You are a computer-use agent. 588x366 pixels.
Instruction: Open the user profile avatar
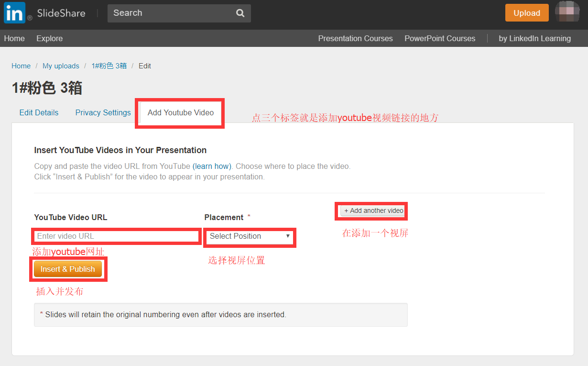pos(567,11)
